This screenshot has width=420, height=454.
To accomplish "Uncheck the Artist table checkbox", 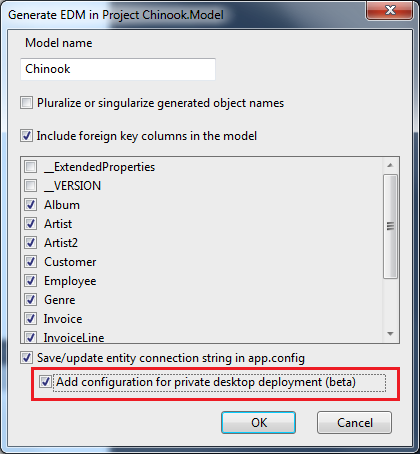I will pyautogui.click(x=31, y=223).
